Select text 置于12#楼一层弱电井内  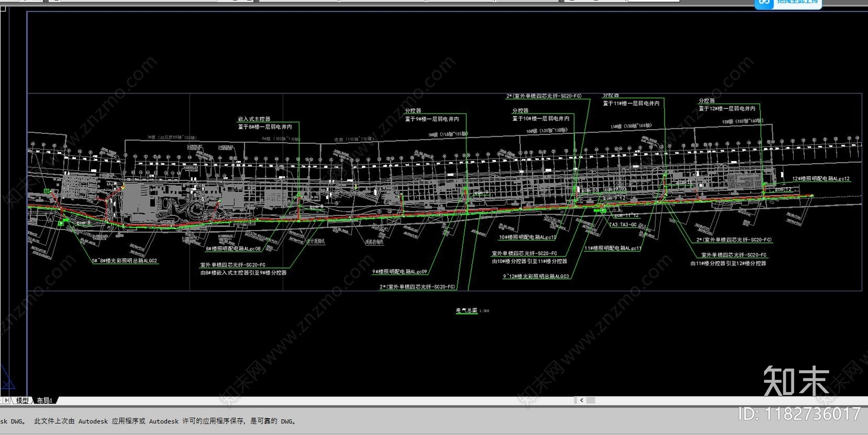tap(727, 108)
